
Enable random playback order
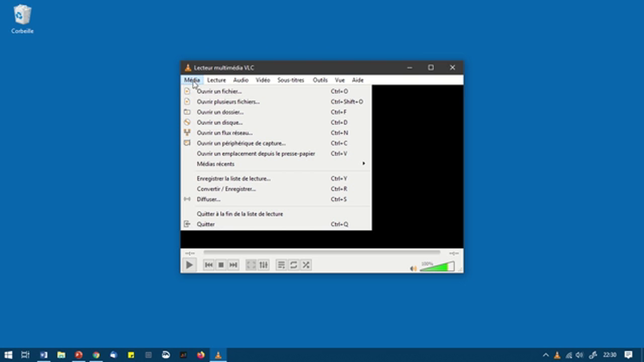pos(305,265)
